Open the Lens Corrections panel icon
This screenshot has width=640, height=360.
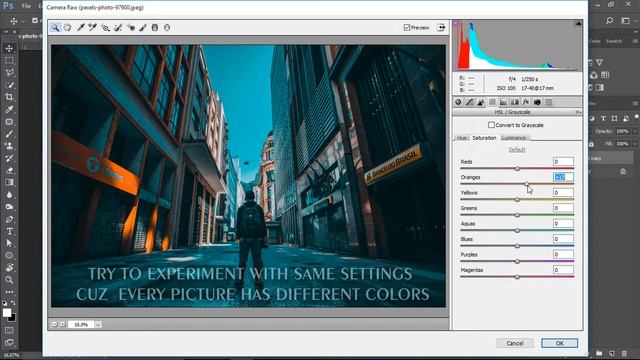(x=515, y=102)
